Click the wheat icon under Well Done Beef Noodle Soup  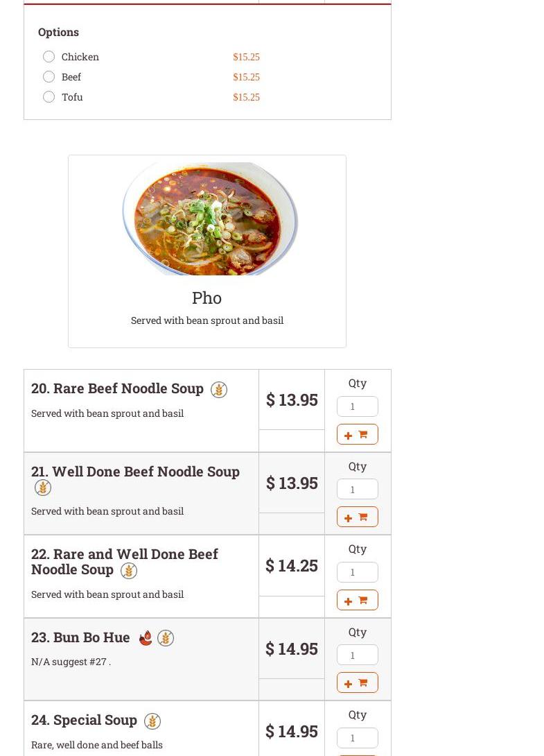(43, 488)
